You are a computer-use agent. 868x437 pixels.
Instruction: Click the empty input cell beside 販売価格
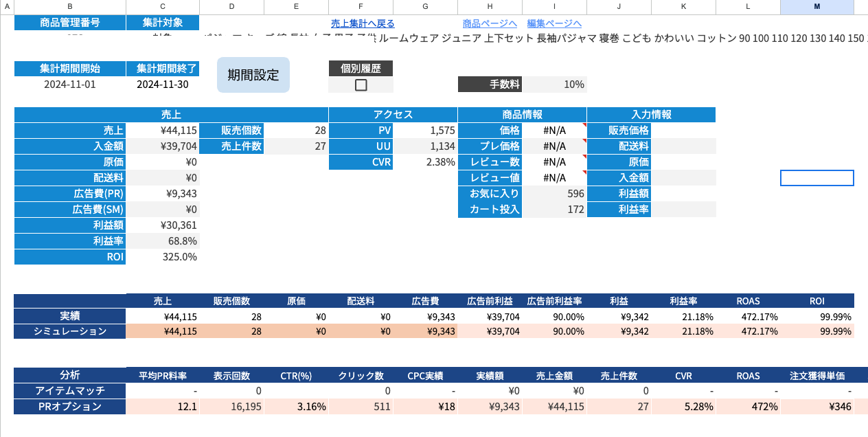(x=683, y=131)
